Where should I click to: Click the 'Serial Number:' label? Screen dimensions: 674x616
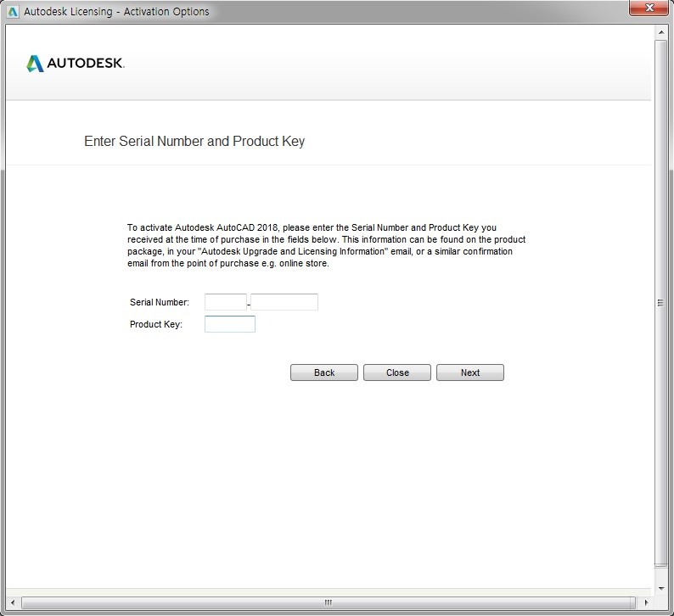tap(159, 302)
